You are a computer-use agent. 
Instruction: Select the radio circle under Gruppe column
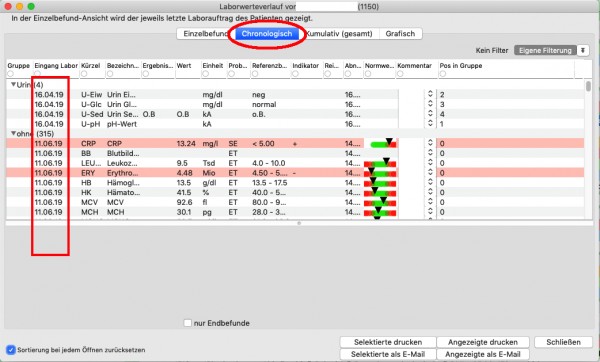tap(10, 73)
